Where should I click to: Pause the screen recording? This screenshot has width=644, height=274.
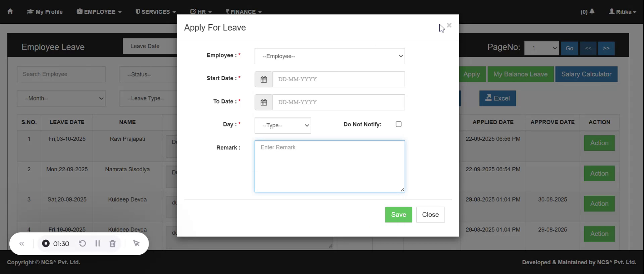tap(98, 243)
